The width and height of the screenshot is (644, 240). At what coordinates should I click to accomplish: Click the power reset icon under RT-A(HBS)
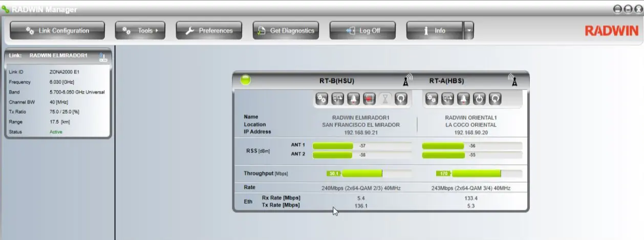(x=480, y=98)
